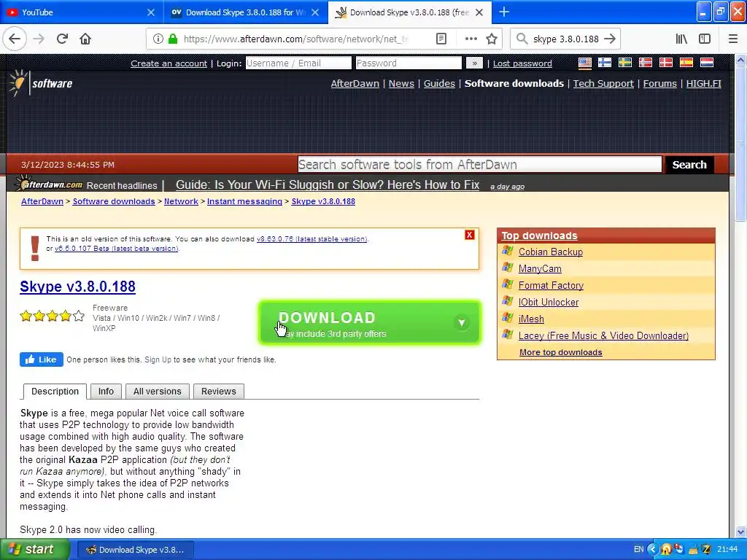The width and height of the screenshot is (747, 560).
Task: Click the green DOWNLOAD button
Action: coord(369,322)
